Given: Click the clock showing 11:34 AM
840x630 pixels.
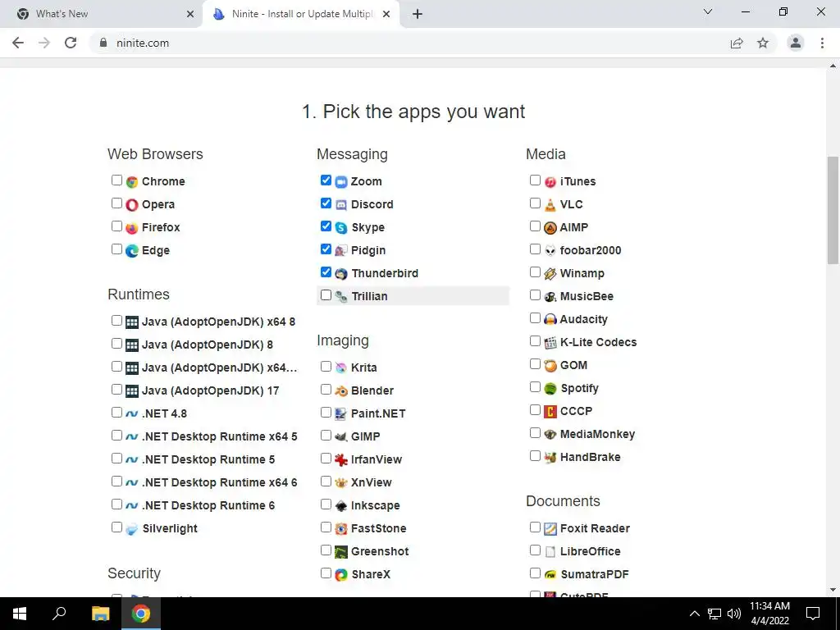Looking at the screenshot, I should [769, 606].
